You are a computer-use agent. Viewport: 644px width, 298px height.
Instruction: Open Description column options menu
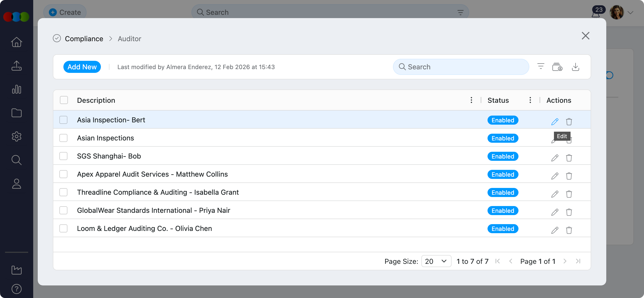(471, 100)
